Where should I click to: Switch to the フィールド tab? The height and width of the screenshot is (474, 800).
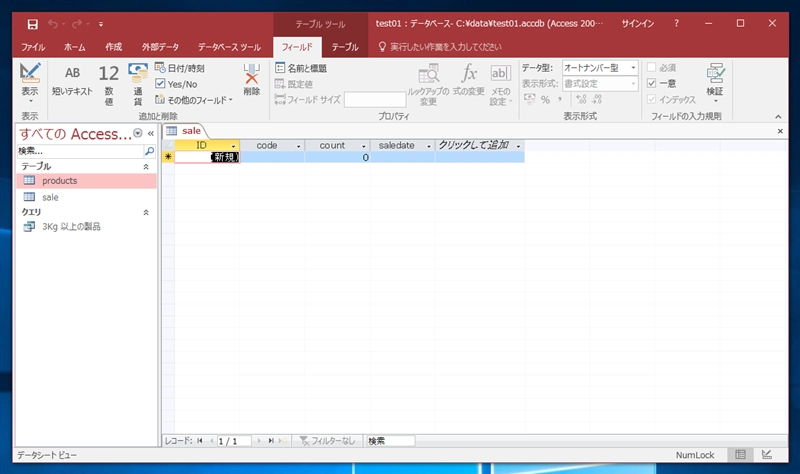(x=297, y=47)
